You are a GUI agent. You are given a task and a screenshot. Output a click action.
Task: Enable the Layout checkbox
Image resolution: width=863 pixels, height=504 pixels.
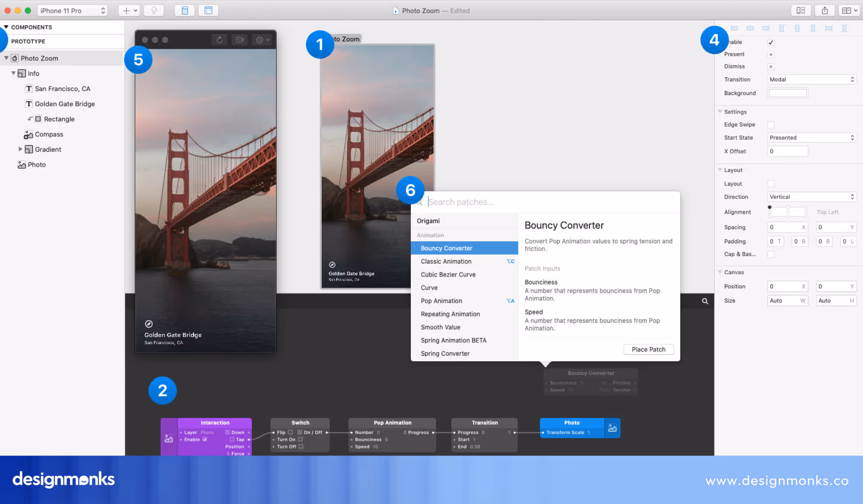(x=771, y=184)
